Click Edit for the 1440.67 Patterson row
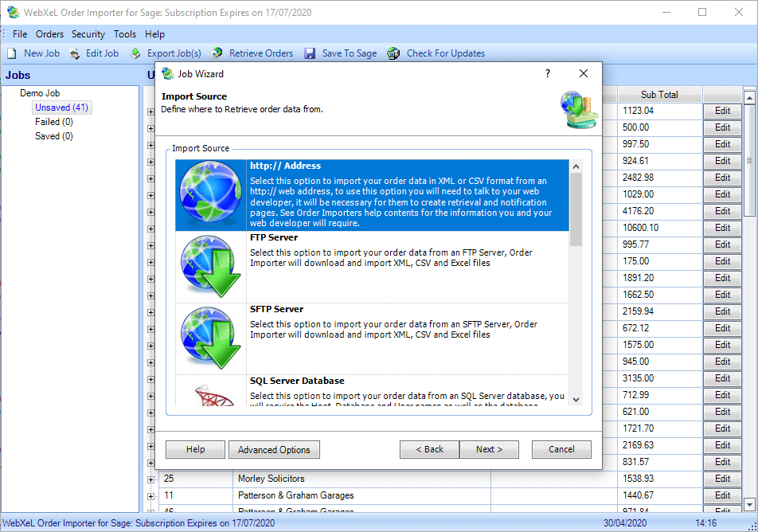Image resolution: width=758 pixels, height=532 pixels. 722,495
